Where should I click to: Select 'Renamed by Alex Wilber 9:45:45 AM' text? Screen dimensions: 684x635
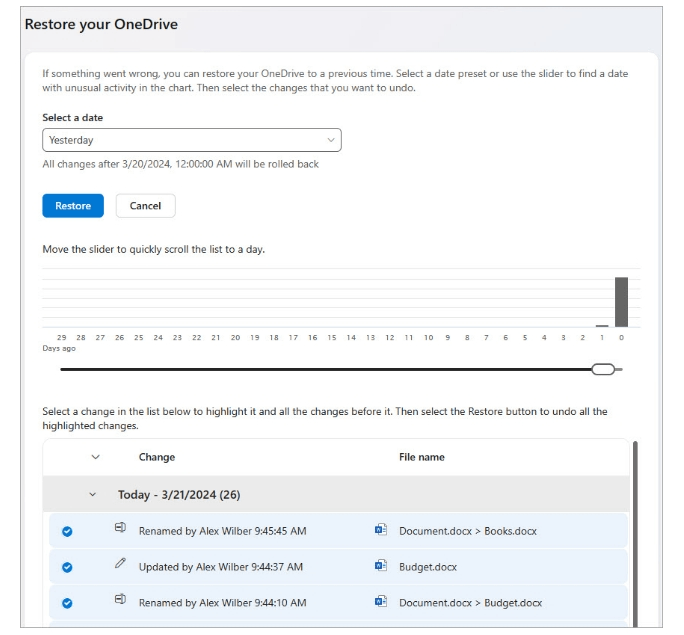click(222, 531)
